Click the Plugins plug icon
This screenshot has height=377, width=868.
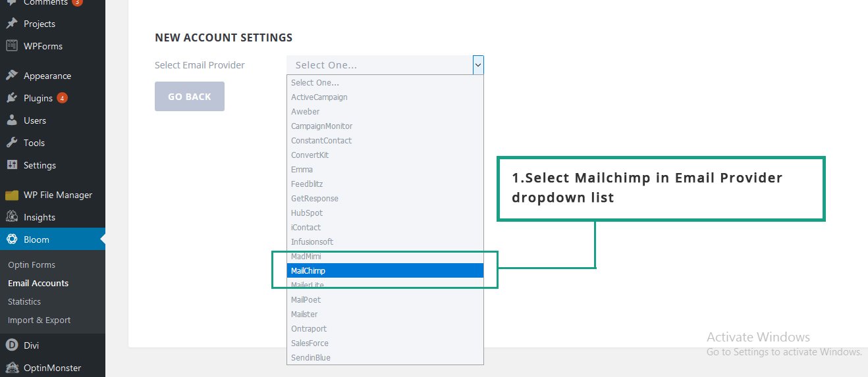click(x=11, y=98)
